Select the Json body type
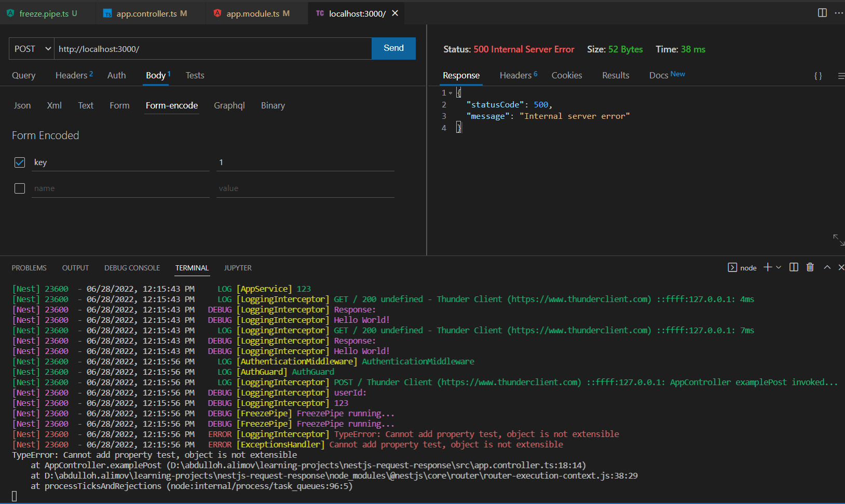 coord(22,105)
